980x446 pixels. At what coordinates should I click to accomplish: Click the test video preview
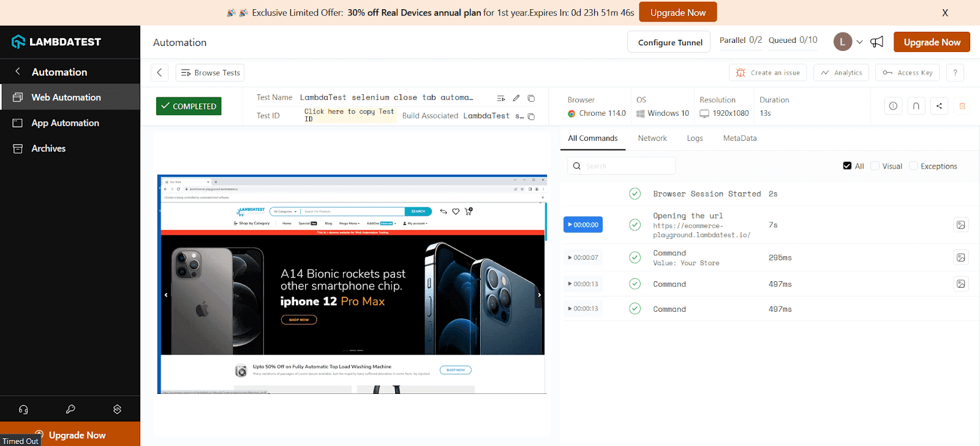tap(352, 284)
